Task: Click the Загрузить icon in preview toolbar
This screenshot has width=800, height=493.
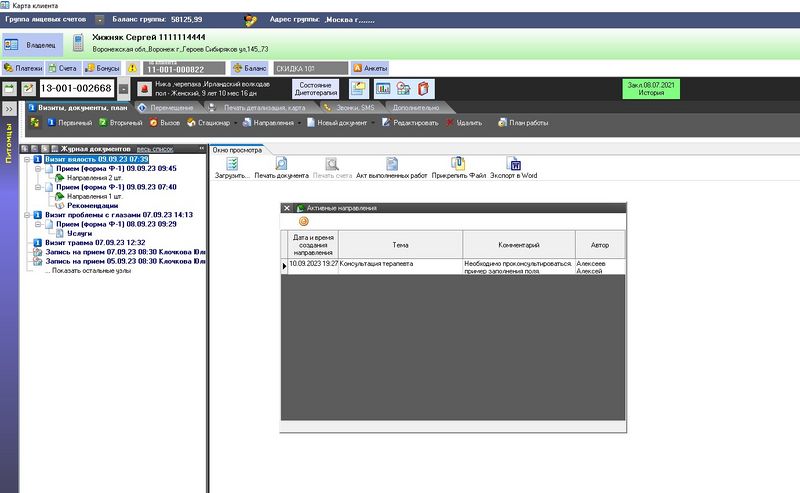Action: tap(232, 164)
